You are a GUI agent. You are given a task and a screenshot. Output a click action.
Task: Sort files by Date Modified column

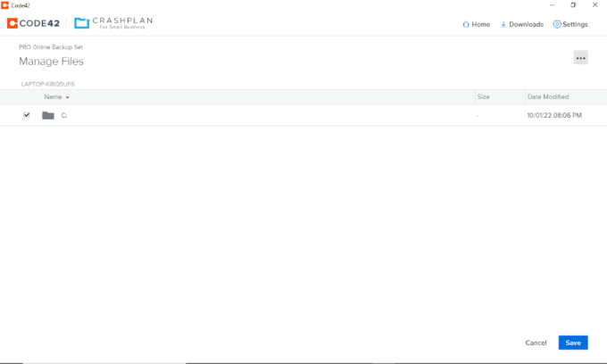point(547,96)
